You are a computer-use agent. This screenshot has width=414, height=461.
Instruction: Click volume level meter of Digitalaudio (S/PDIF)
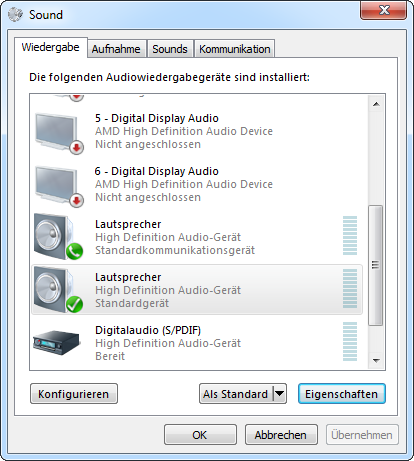click(x=350, y=342)
